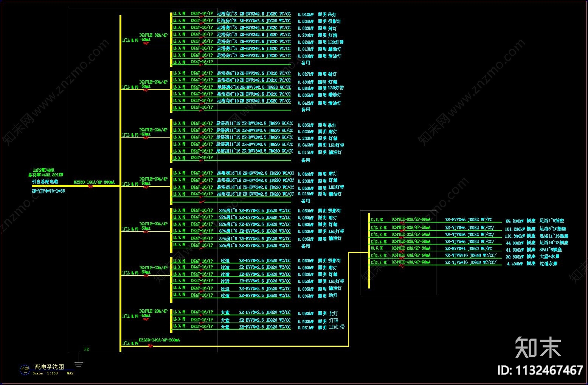This screenshot has width=588, height=385.
Task: Select the 'DZ250-160A/4P-300mA' main breaker label
Action: click(x=94, y=182)
